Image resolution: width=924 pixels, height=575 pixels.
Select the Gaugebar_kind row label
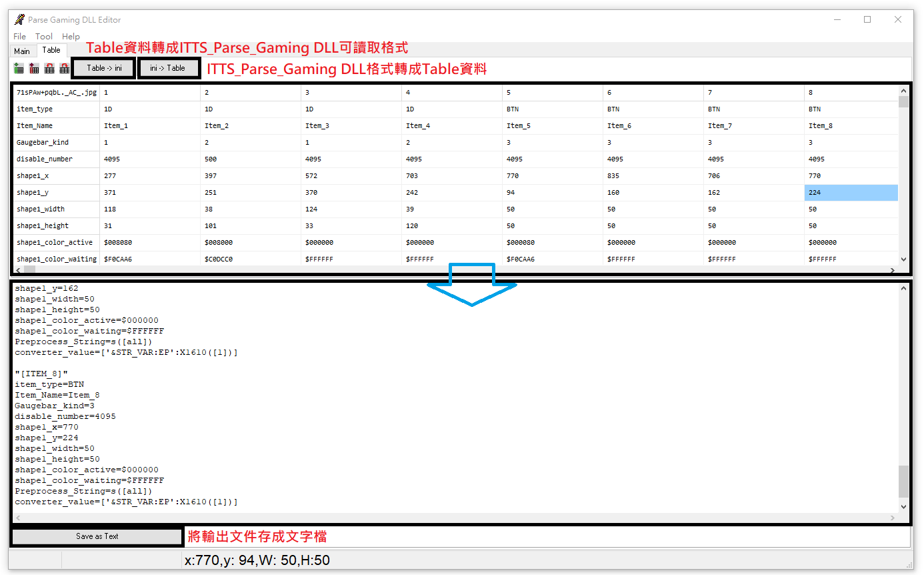tap(57, 143)
